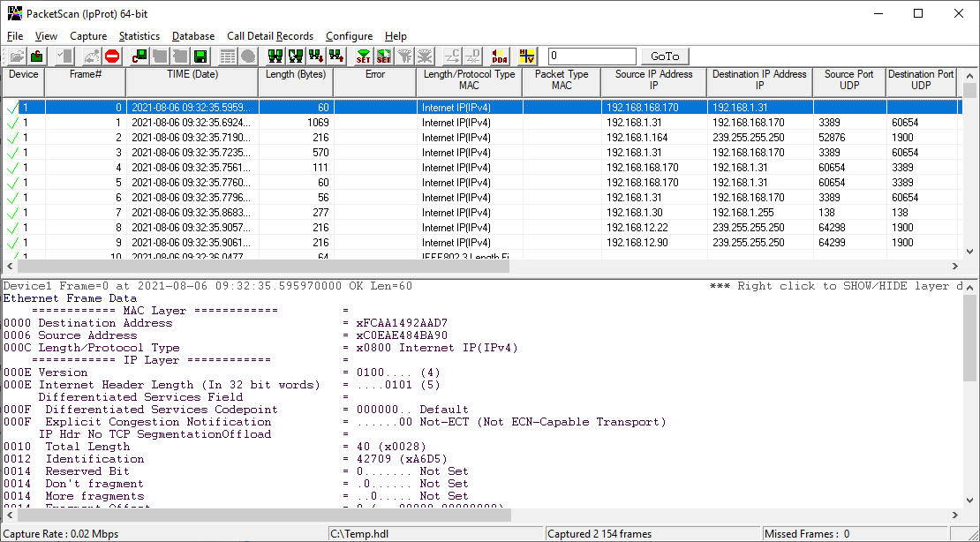Select the frame 3 row with length 570
Screen dimensions: 980x542
(x=481, y=153)
